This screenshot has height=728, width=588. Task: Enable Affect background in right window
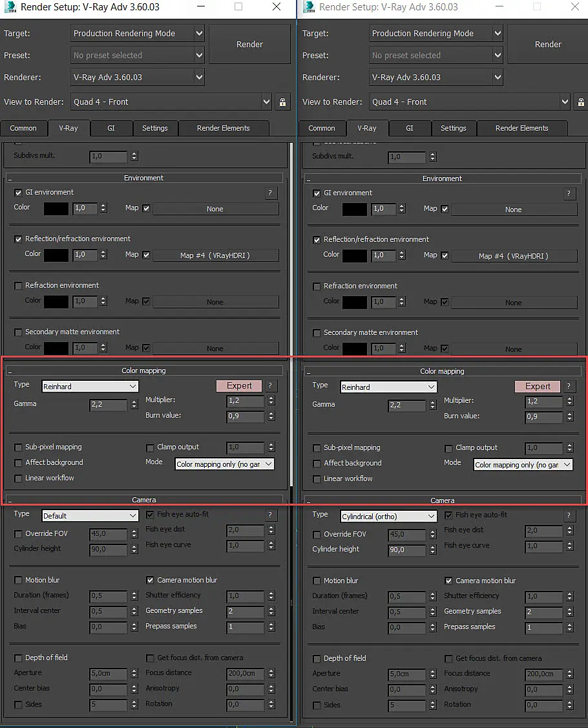(x=317, y=464)
